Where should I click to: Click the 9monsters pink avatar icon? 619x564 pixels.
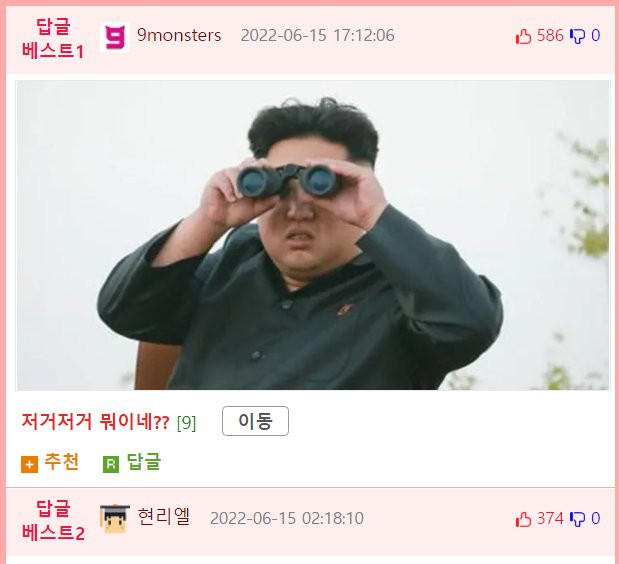(x=114, y=37)
